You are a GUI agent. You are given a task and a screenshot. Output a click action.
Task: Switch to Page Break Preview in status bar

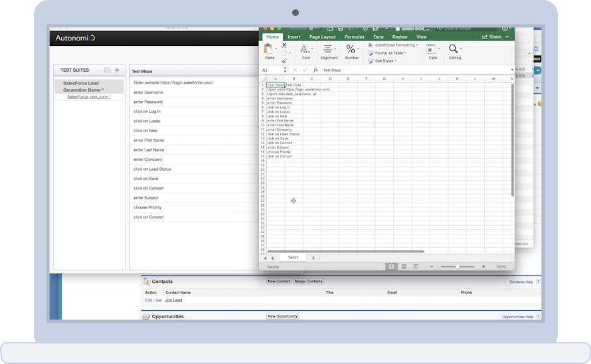(416, 266)
